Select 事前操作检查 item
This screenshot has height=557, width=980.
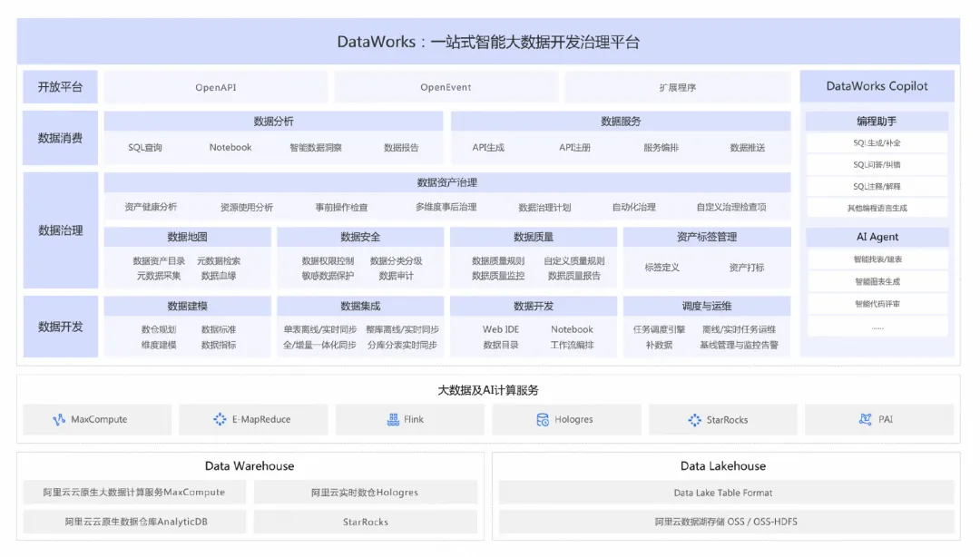341,207
